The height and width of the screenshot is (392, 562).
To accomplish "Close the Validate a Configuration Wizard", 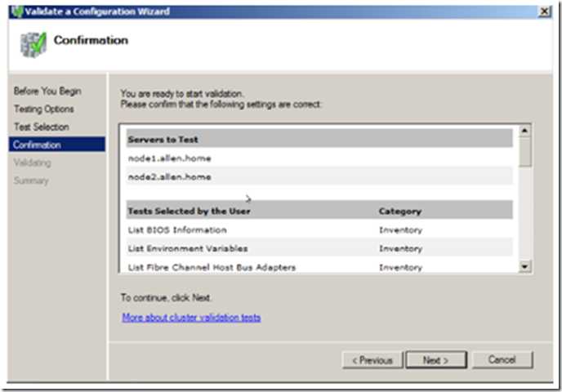I will pos(544,11).
